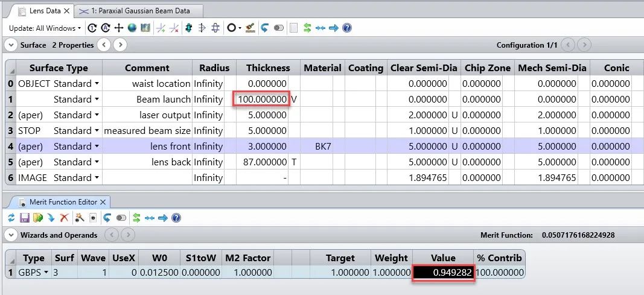Go to next surface properties arrow button
Screen dimensions: 644x295
[x=120, y=45]
